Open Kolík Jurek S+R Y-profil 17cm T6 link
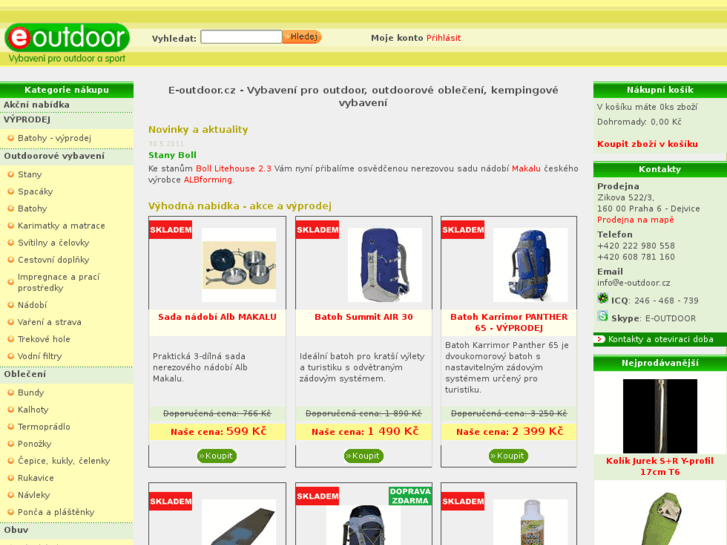727x545 pixels. point(660,467)
